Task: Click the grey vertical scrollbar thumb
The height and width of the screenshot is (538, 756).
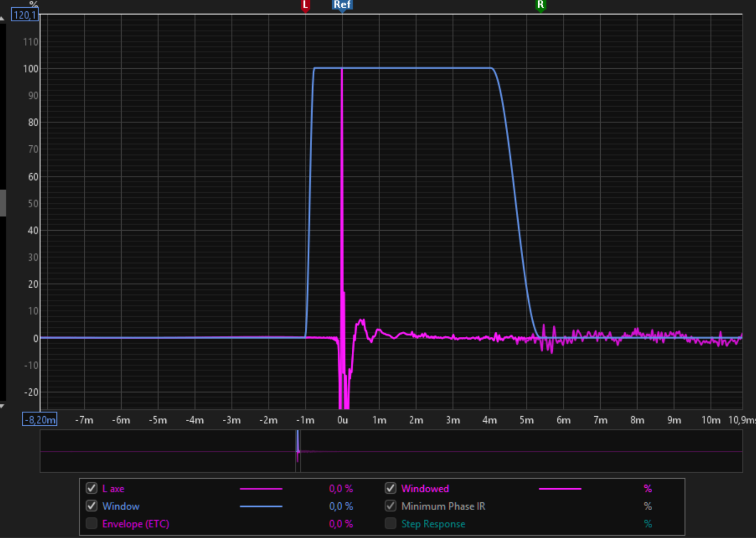Action: [3, 202]
